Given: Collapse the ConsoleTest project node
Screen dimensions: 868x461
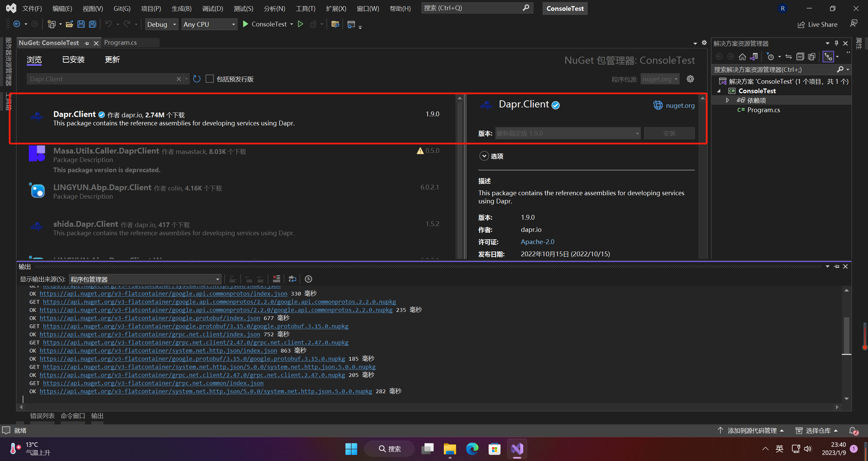Looking at the screenshot, I should coord(719,91).
